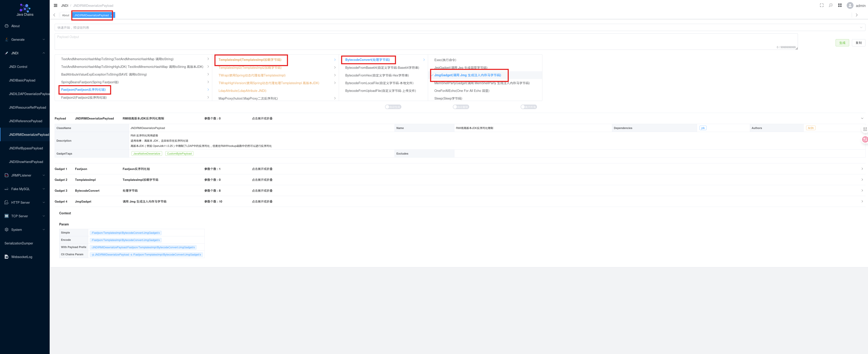
Task: Click the admin user avatar
Action: pyautogui.click(x=850, y=5)
